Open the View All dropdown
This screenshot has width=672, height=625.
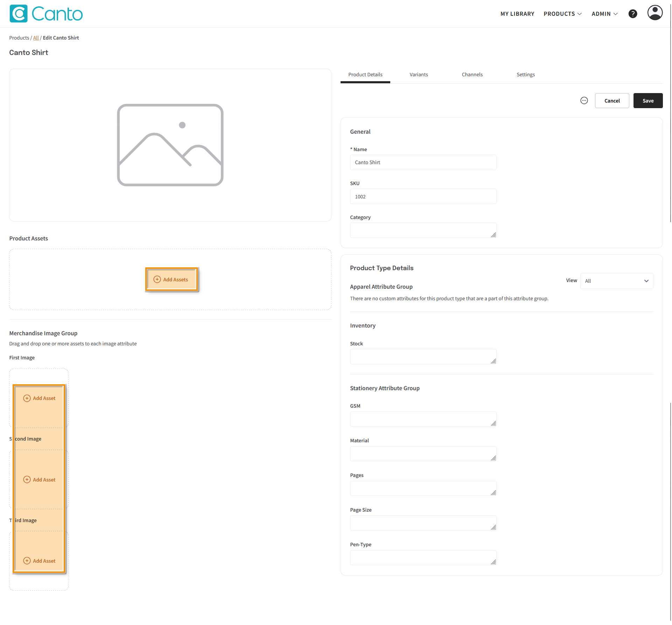click(x=616, y=281)
